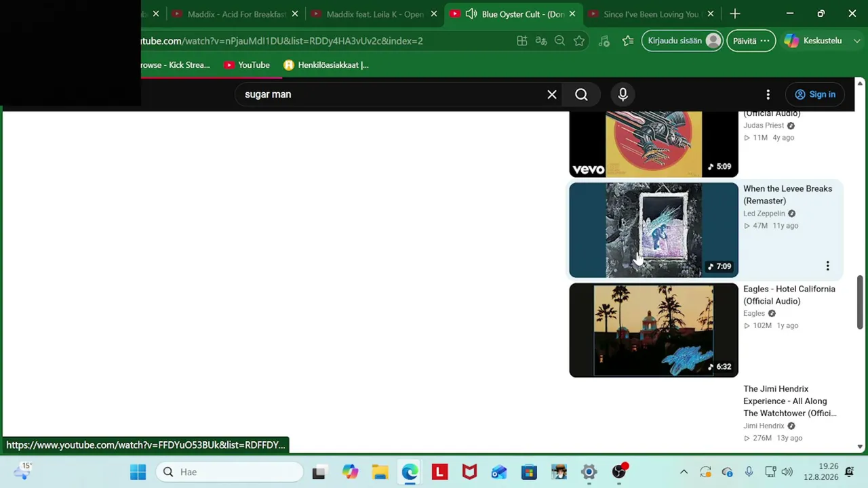Image resolution: width=868 pixels, height=488 pixels.
Task: Open the Windows Start menu
Action: [138, 472]
